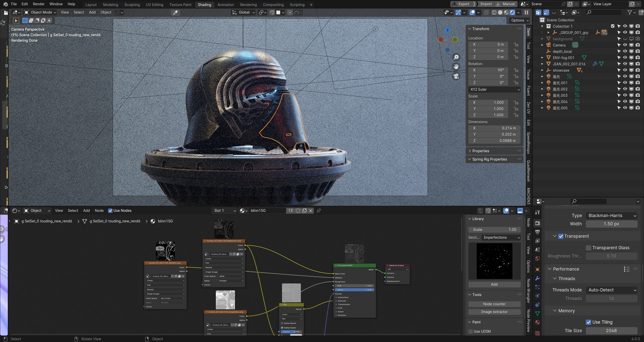Click the Node counter button

click(494, 304)
